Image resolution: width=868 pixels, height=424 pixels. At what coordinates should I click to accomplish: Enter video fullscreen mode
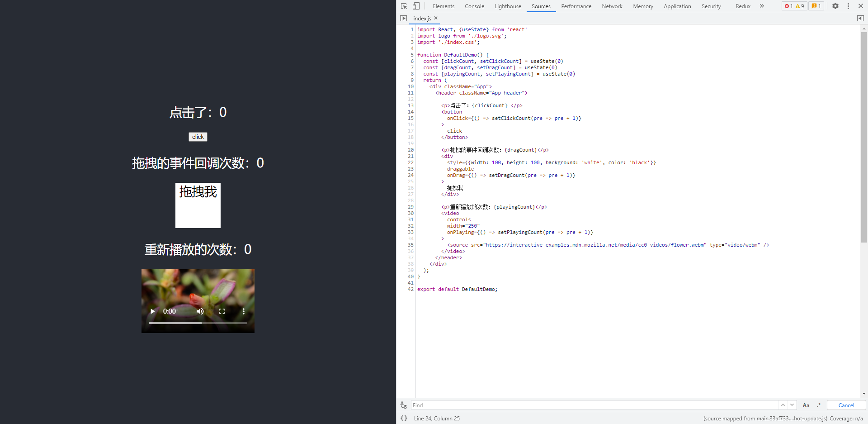click(x=222, y=311)
